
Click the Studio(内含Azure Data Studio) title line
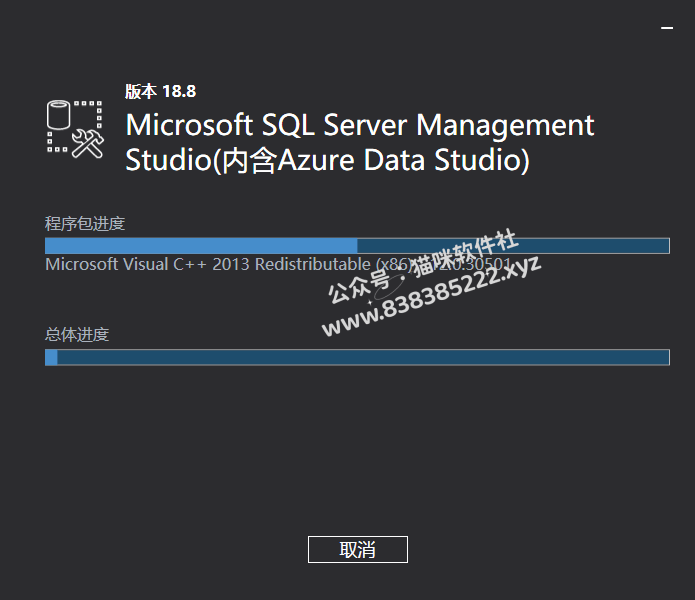(x=327, y=160)
